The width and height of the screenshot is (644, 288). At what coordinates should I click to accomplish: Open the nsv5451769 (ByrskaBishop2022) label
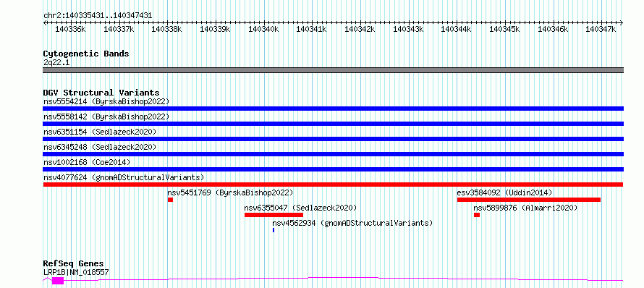click(230, 192)
